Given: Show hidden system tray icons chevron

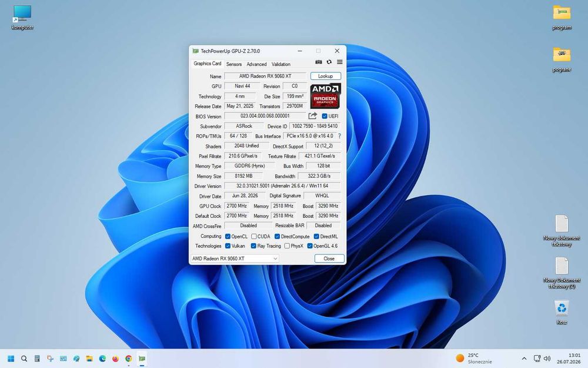Looking at the screenshot, I should (x=524, y=359).
